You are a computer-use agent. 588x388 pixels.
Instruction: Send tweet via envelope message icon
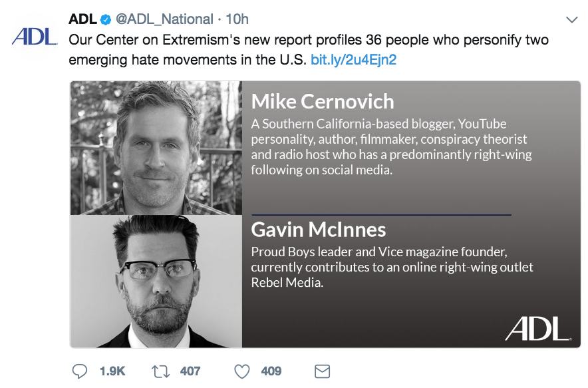(322, 371)
